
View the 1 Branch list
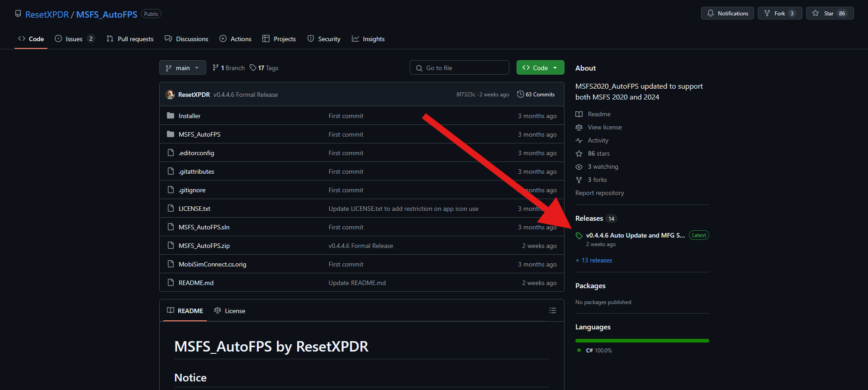tap(229, 68)
